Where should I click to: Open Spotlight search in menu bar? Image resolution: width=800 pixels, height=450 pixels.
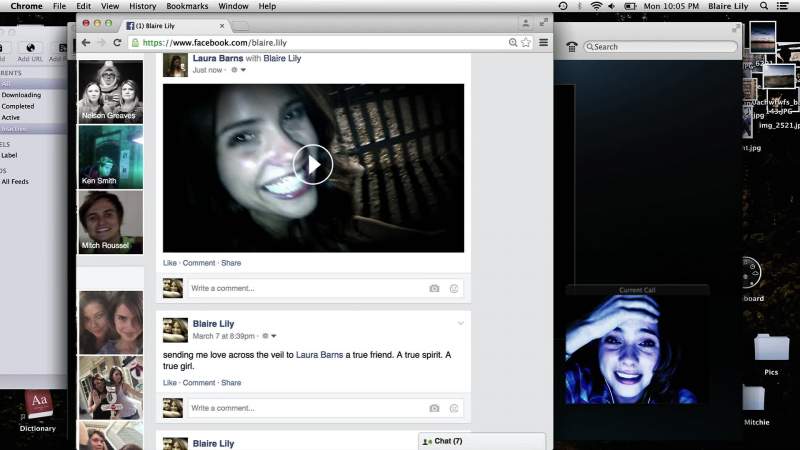[764, 6]
